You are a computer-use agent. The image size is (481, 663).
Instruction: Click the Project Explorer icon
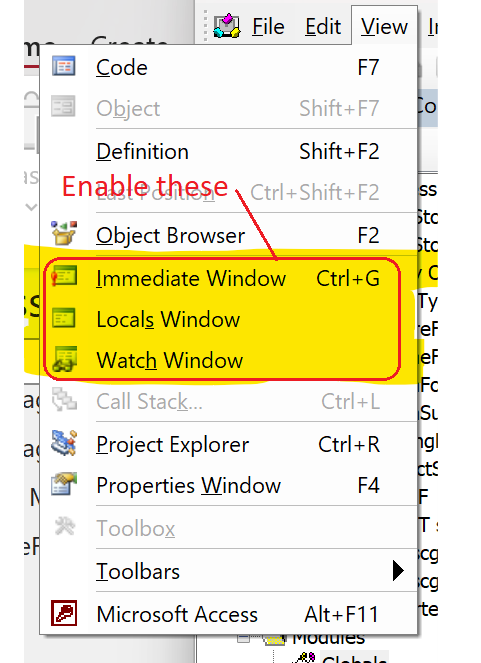click(64, 443)
